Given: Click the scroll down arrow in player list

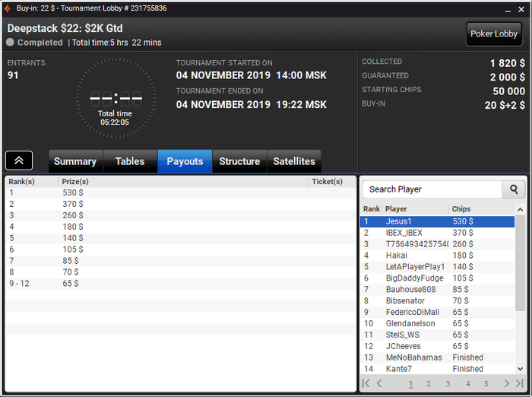Looking at the screenshot, I should coord(520,368).
